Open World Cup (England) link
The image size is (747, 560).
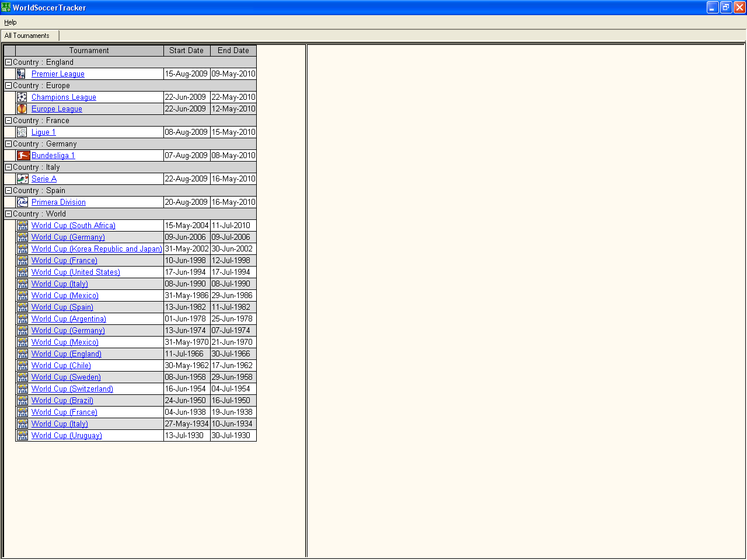coord(67,354)
